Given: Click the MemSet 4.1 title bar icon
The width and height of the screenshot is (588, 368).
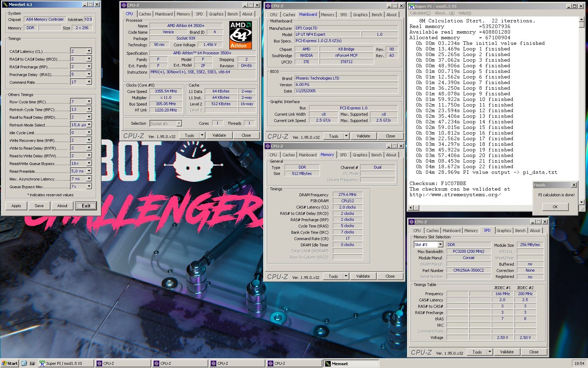Looking at the screenshot, I should 5,5.
